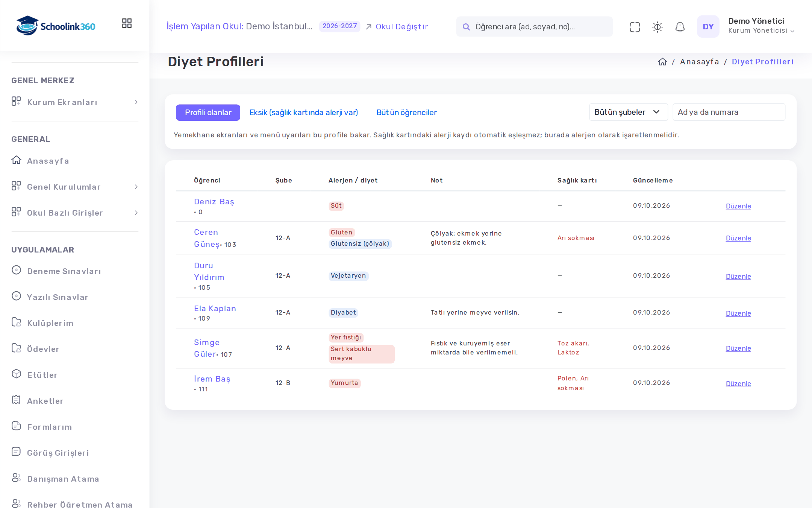Toggle the sidebar grid menu icon
Viewport: 812px width, 508px height.
click(127, 23)
